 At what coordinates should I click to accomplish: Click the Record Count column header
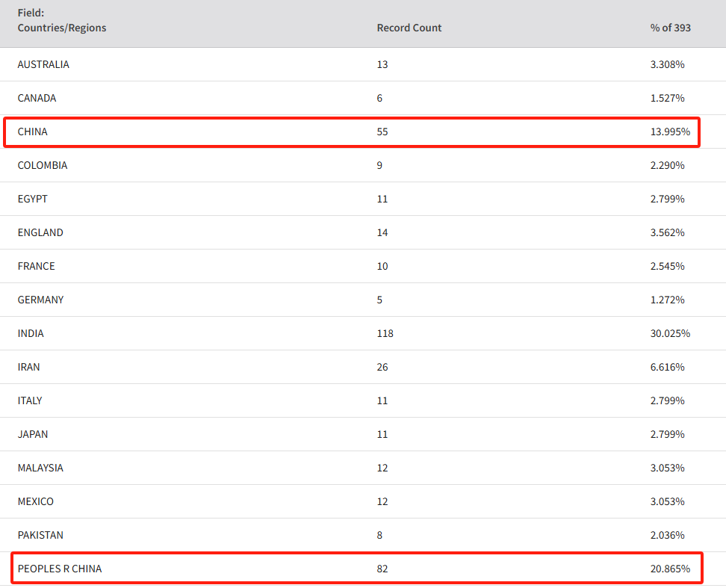(409, 28)
